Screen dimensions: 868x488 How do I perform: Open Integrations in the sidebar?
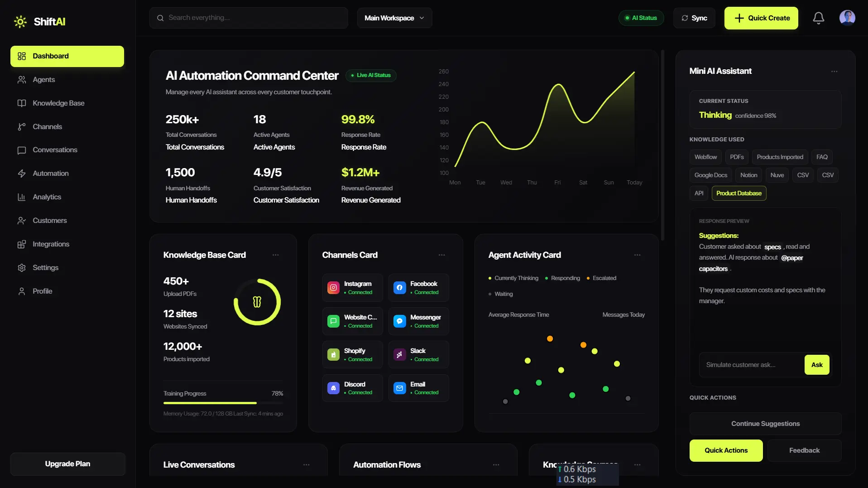[51, 244]
